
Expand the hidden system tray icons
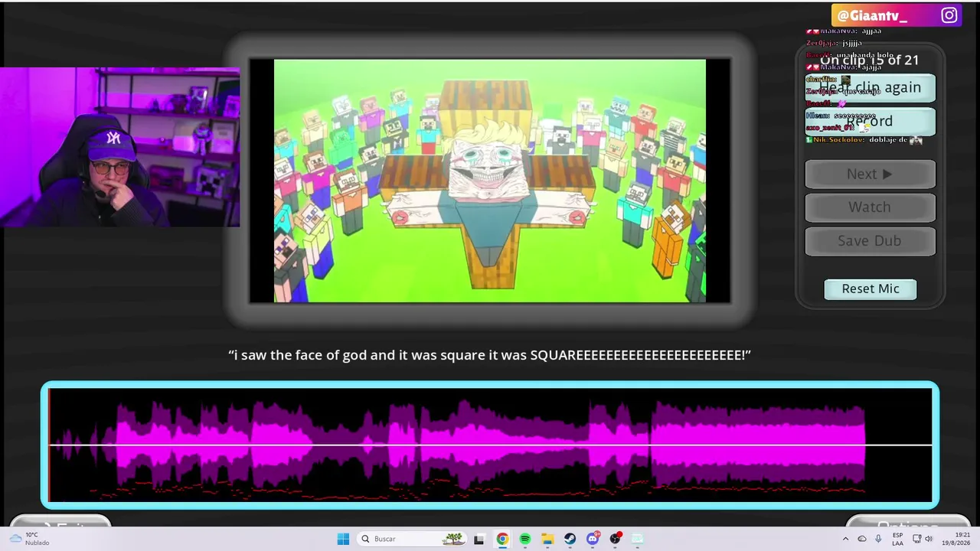(846, 539)
